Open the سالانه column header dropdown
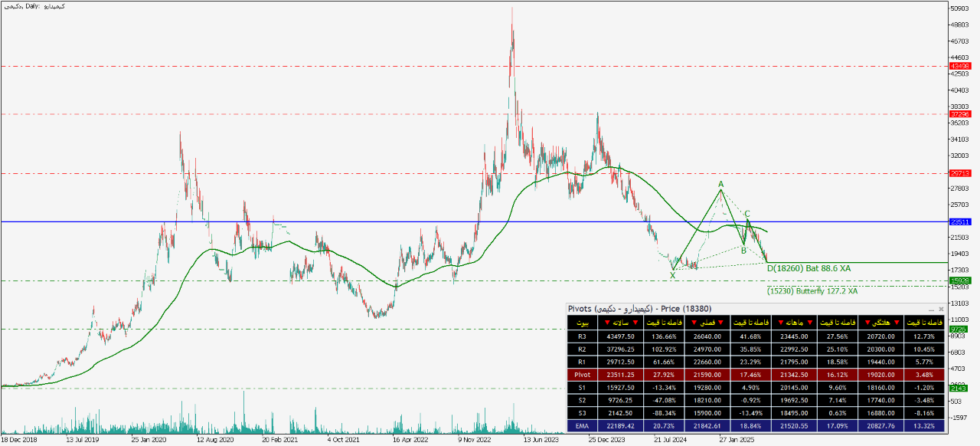 621,323
